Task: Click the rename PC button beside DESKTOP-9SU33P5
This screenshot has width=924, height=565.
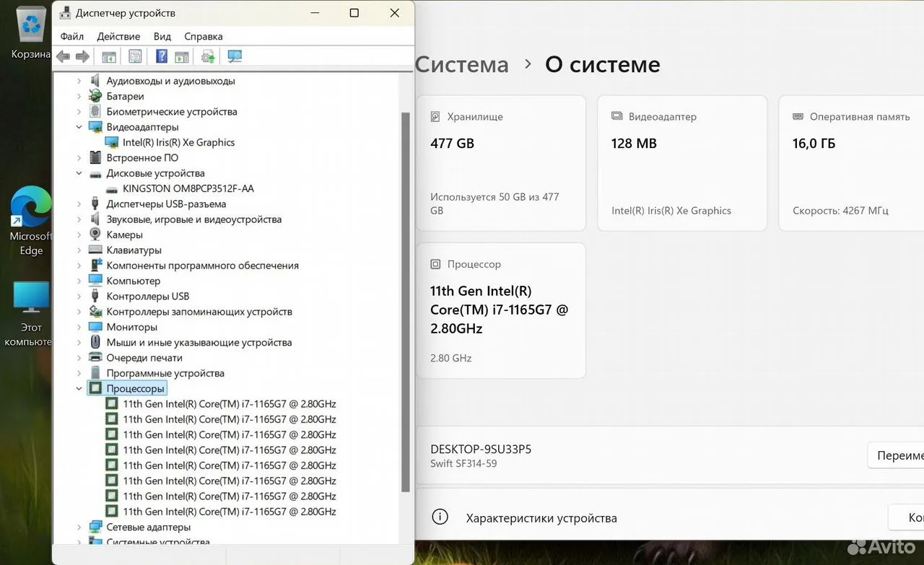Action: point(896,455)
